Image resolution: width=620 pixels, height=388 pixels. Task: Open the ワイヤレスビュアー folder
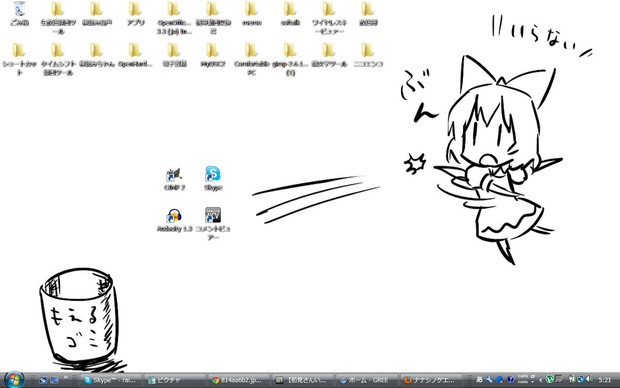tap(329, 18)
